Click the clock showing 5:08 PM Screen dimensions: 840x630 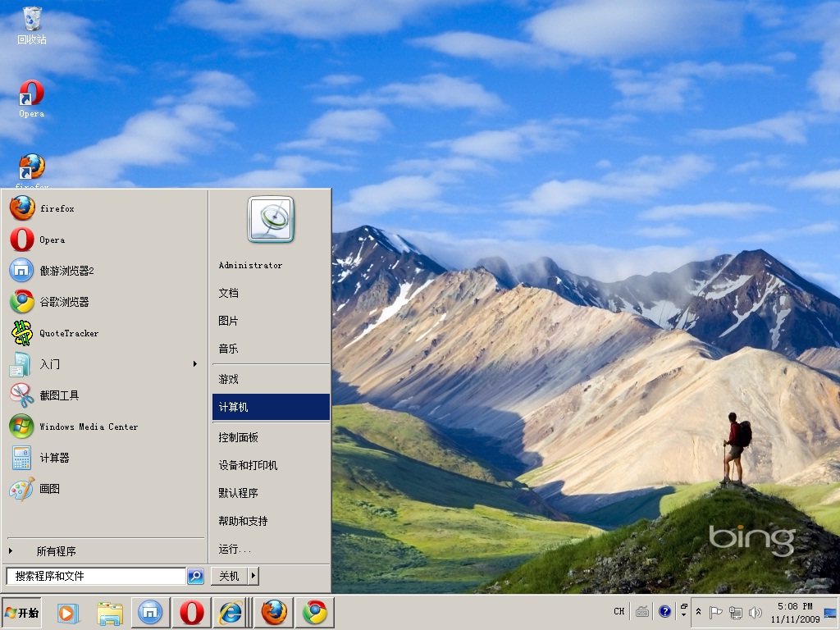795,612
